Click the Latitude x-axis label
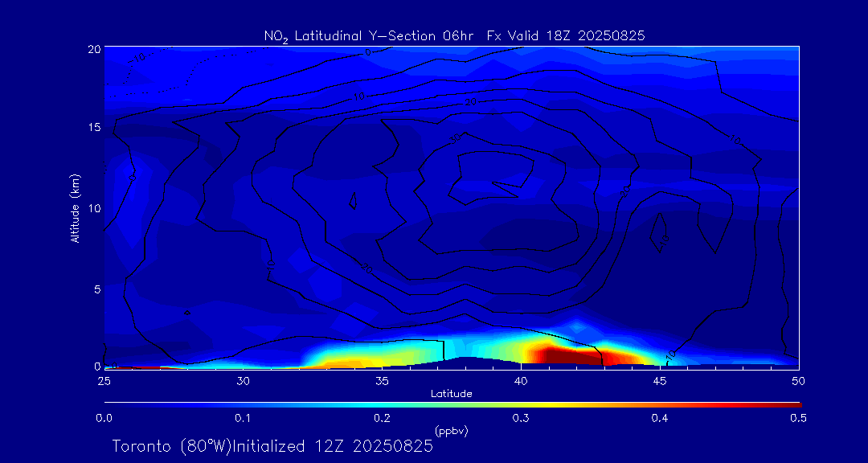 click(451, 394)
